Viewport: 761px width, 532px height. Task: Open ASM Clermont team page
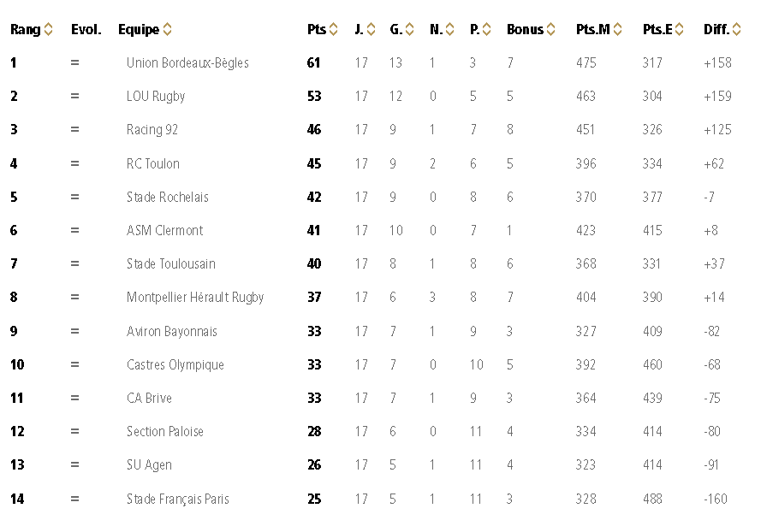(165, 231)
